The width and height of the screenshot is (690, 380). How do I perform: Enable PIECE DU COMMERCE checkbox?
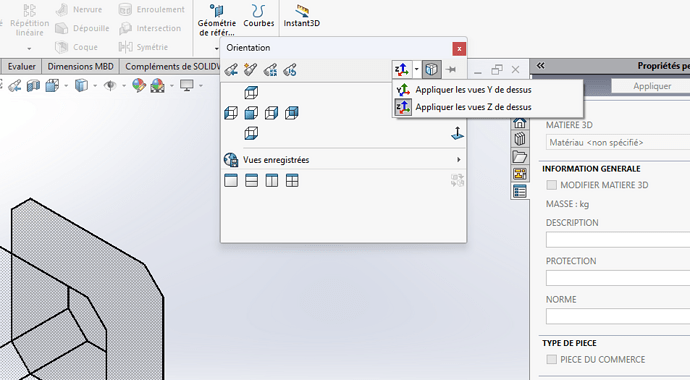(551, 359)
